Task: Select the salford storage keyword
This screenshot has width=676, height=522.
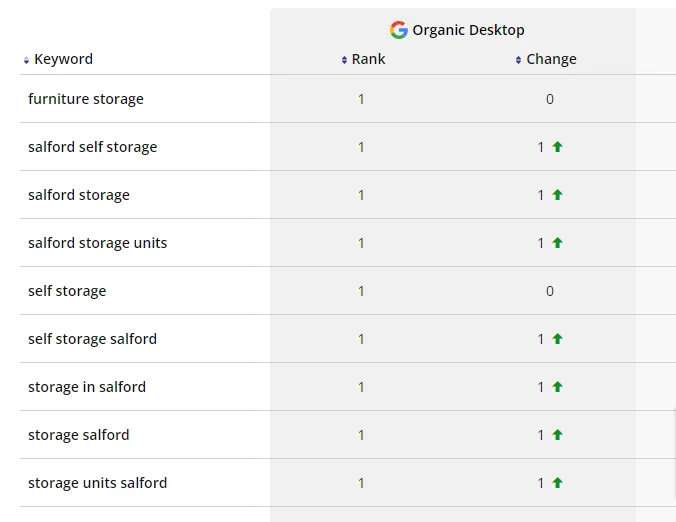Action: (79, 195)
